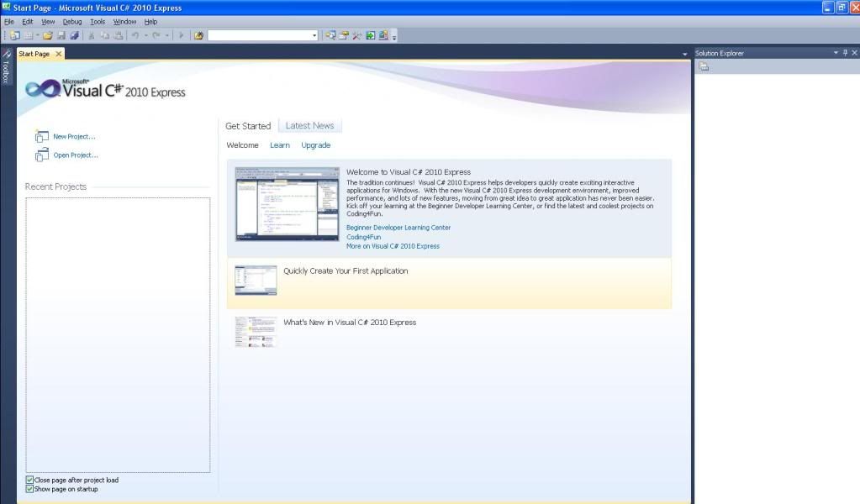
Task: Click the Find in Files toolbar icon
Action: point(198,35)
